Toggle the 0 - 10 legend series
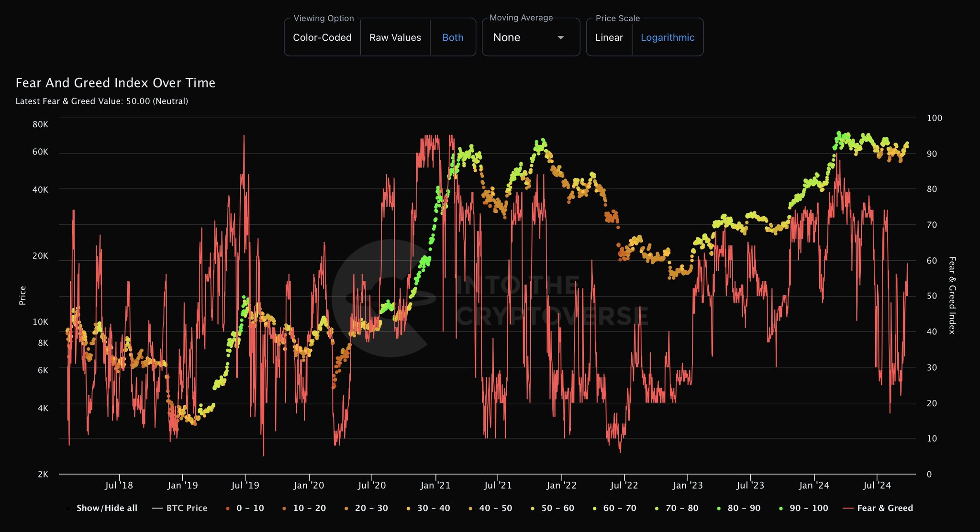The image size is (980, 532). (250, 508)
